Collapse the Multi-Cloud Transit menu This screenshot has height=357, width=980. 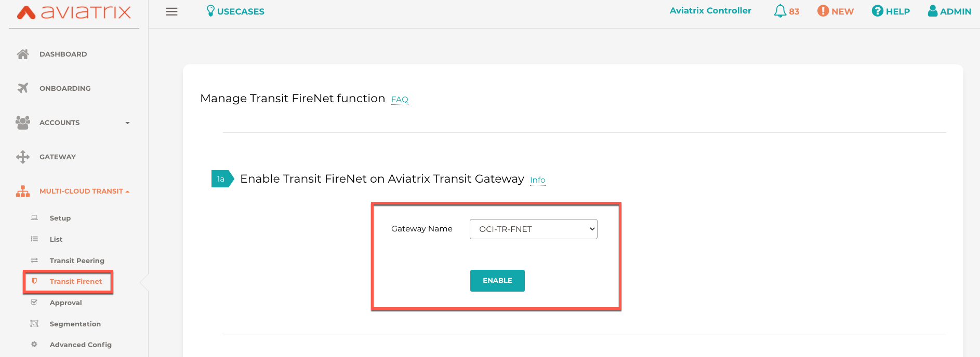(x=127, y=190)
